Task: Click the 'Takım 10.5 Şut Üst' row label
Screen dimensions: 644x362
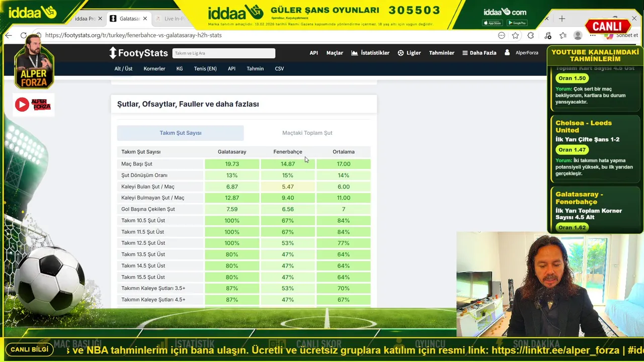Action: 143,221
